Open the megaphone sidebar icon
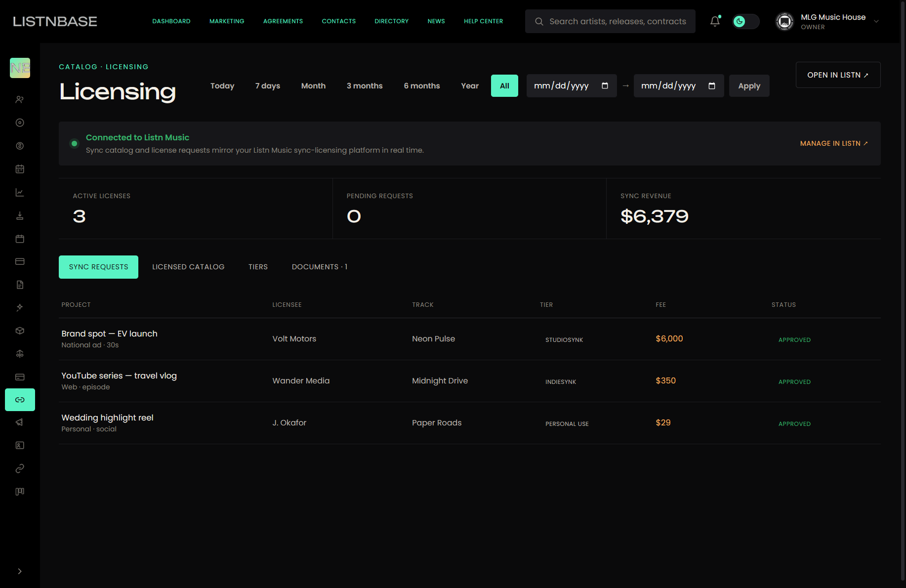The width and height of the screenshot is (906, 588). [x=20, y=422]
